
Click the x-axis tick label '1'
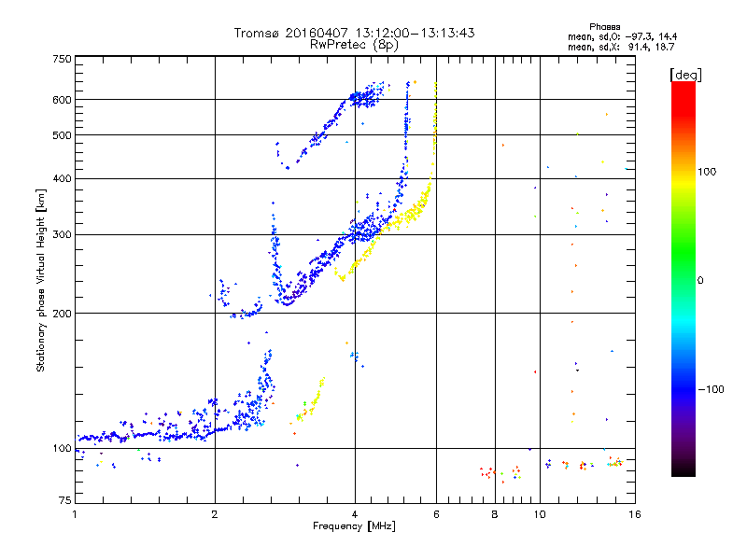pyautogui.click(x=75, y=514)
